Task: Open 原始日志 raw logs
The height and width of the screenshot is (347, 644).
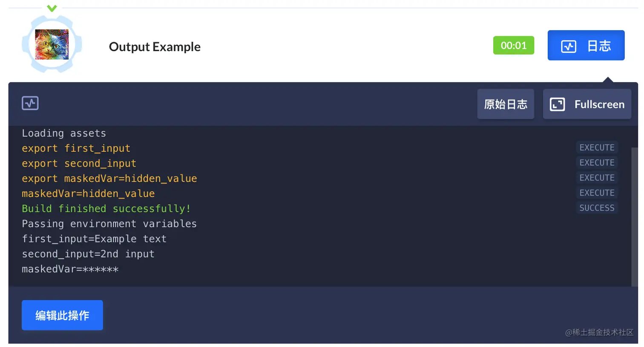Action: [506, 104]
